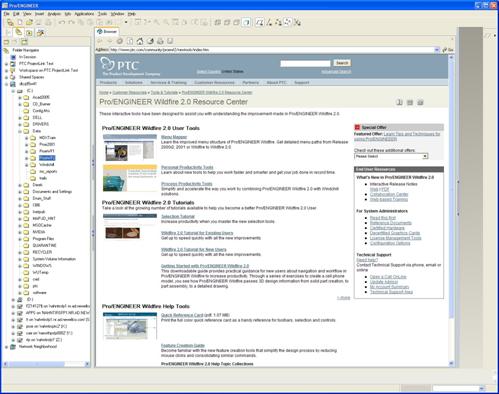Open the Applications menu
This screenshot has width=499, height=394.
[x=84, y=14]
